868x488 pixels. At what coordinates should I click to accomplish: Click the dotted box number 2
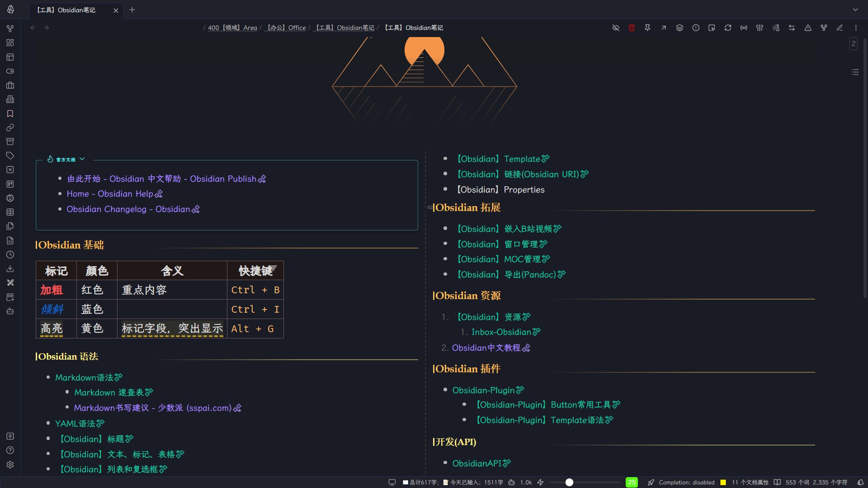(x=853, y=43)
